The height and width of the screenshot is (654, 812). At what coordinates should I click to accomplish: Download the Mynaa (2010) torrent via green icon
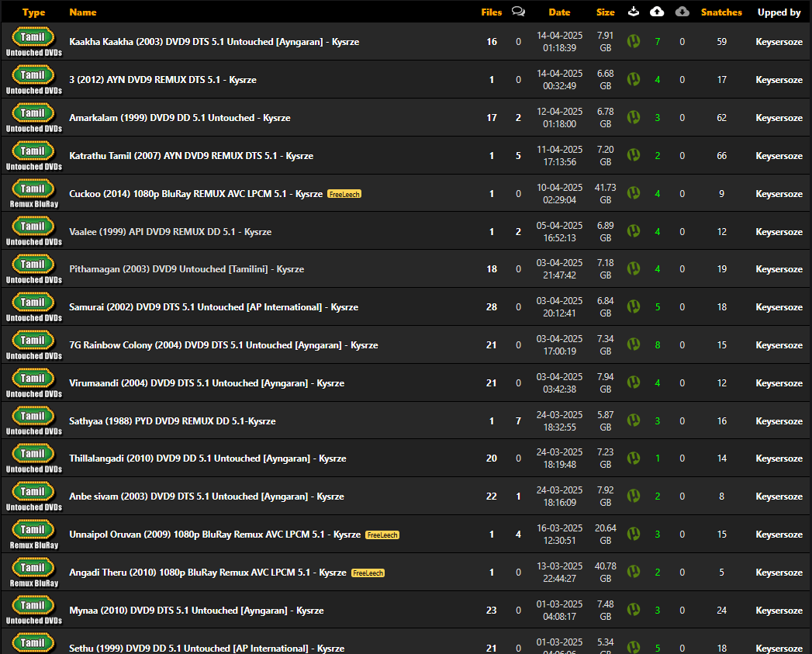634,610
